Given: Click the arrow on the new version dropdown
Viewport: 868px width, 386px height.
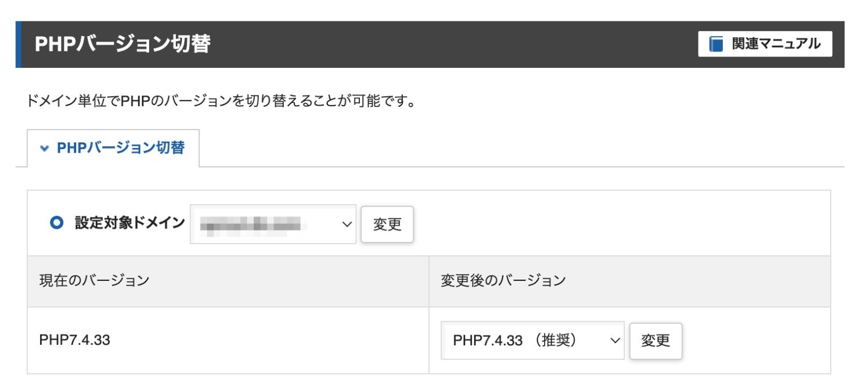Looking at the screenshot, I should coord(614,340).
